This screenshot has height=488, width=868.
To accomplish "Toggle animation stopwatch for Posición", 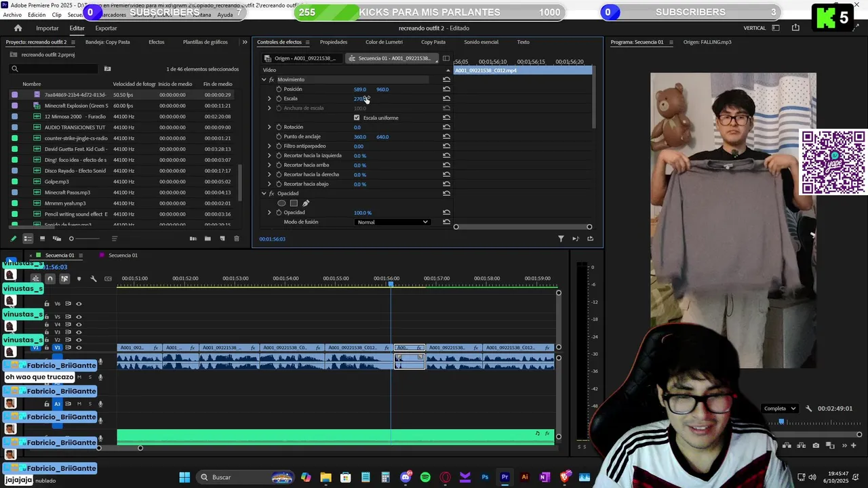I will [x=278, y=89].
